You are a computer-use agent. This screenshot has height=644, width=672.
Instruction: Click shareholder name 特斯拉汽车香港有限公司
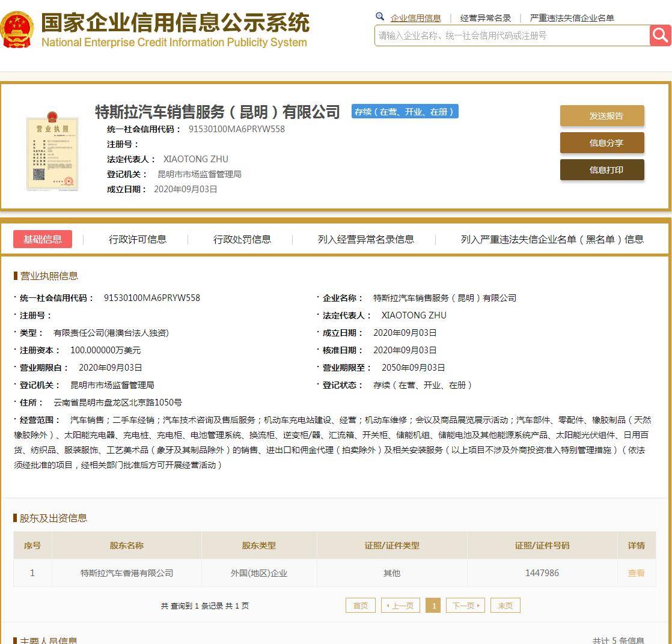127,573
